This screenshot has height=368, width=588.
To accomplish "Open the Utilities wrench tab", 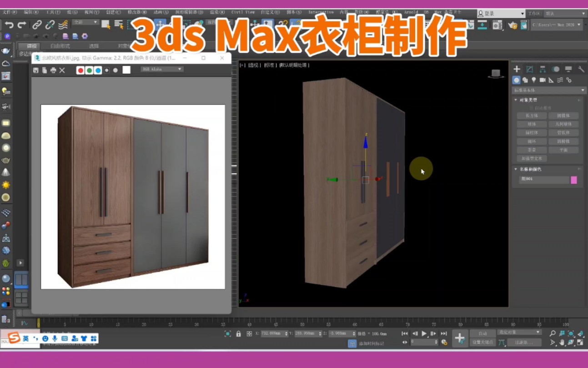I will [581, 69].
